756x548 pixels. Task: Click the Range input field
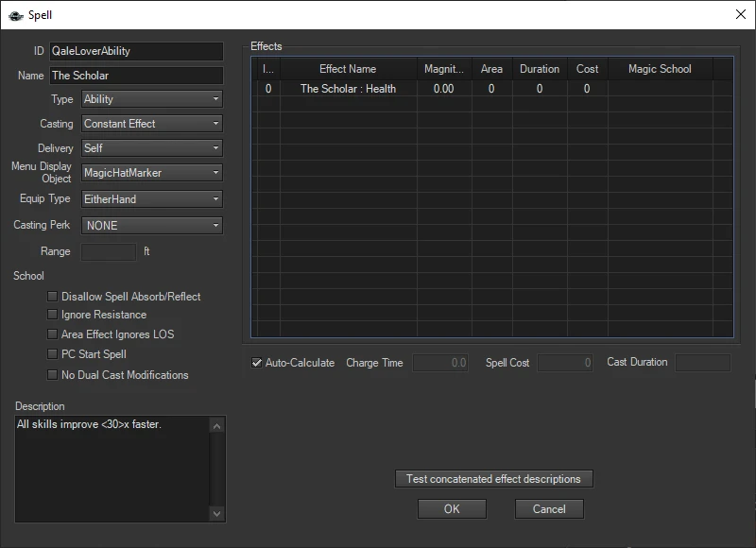(109, 251)
